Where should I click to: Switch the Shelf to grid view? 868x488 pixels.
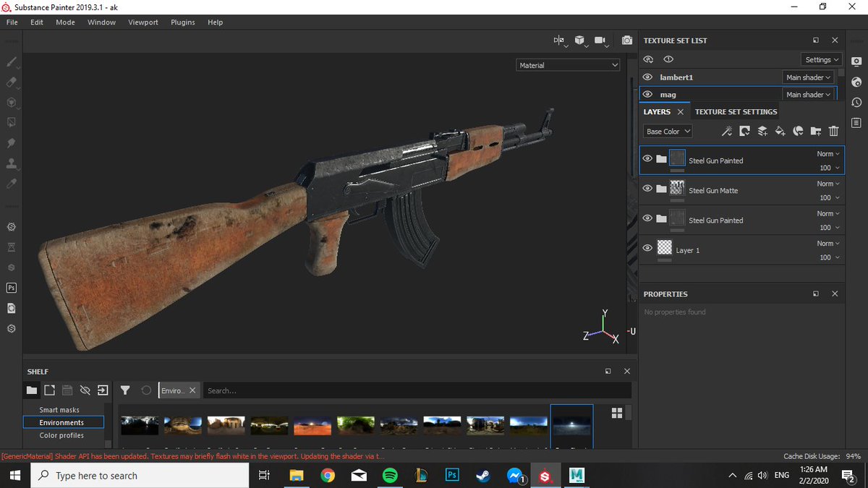tap(617, 413)
